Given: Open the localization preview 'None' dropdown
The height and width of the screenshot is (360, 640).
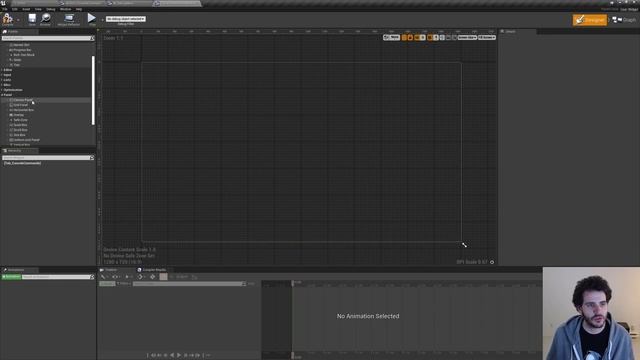Looking at the screenshot, I should click(x=391, y=37).
